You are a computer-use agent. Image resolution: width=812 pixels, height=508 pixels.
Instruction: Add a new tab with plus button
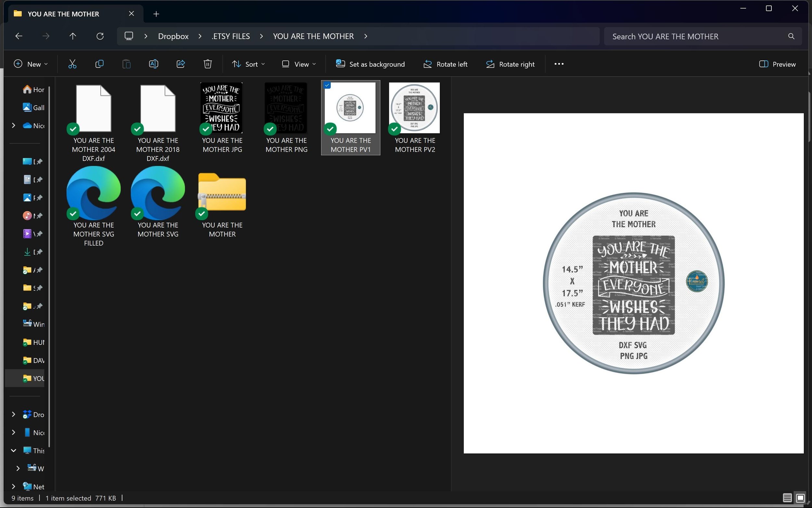click(156, 14)
